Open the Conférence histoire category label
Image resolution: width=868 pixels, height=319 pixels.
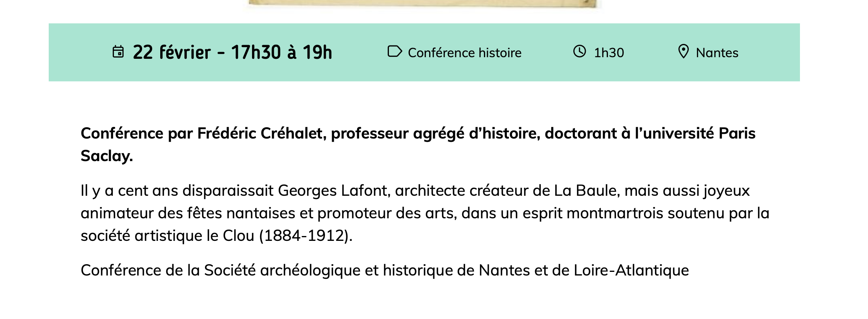click(x=465, y=53)
